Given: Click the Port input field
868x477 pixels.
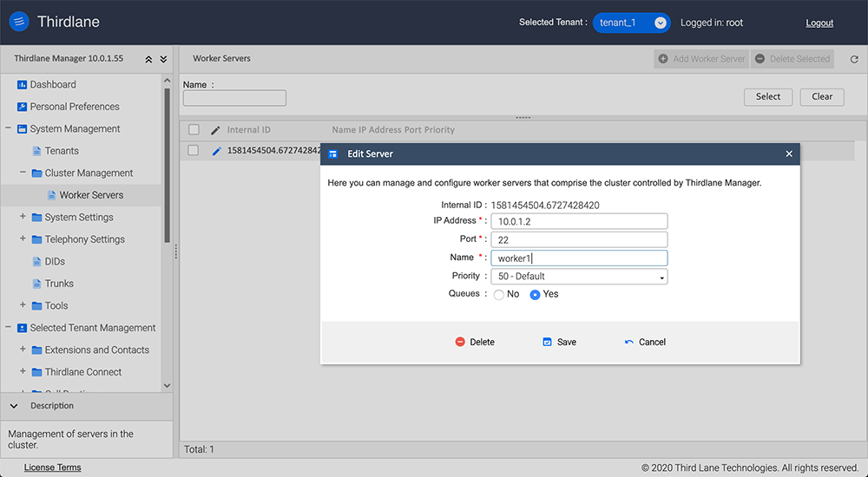Looking at the screenshot, I should point(579,239).
